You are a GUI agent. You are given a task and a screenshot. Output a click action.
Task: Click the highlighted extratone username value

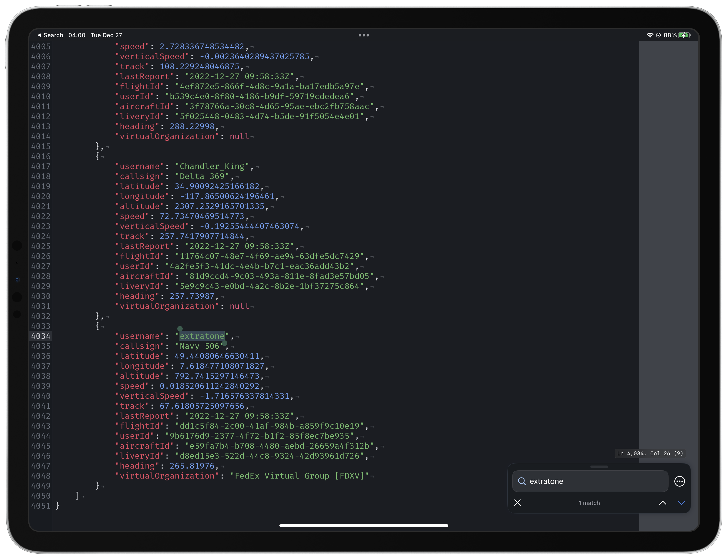[202, 336]
